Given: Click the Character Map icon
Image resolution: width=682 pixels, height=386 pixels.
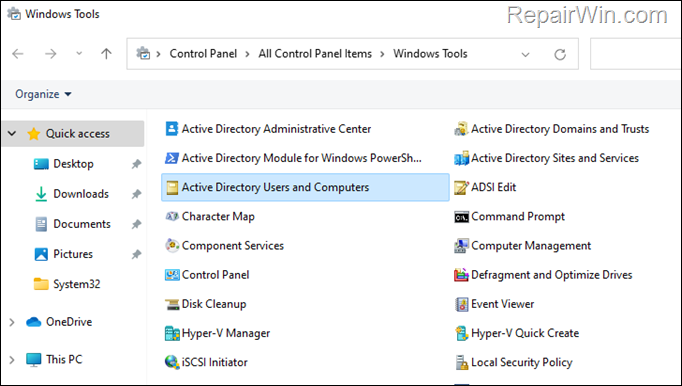Looking at the screenshot, I should click(172, 216).
